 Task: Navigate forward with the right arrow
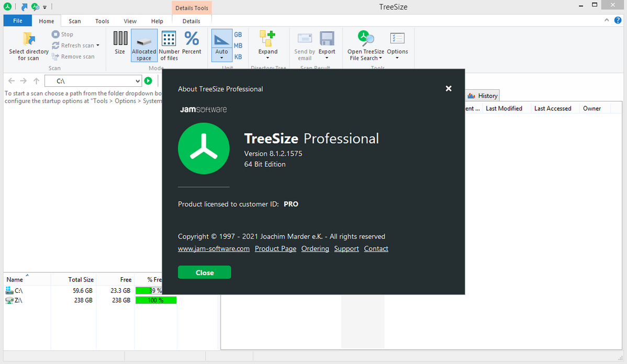(24, 81)
